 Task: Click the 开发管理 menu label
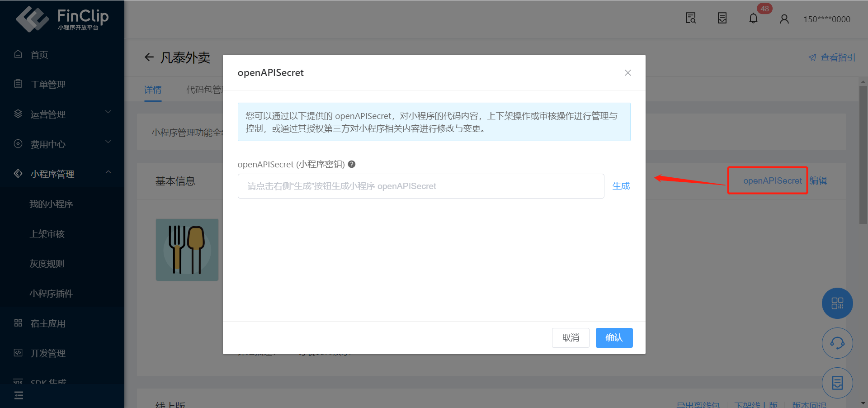click(48, 353)
